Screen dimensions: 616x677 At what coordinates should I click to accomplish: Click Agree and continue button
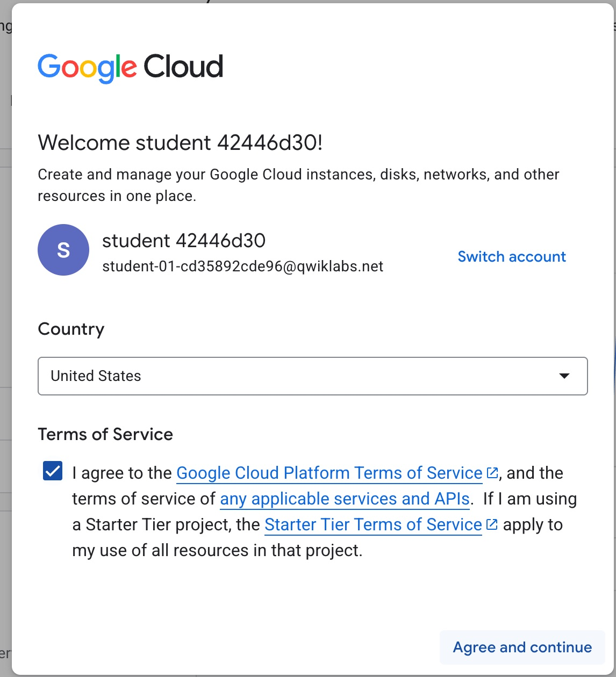[x=522, y=647]
